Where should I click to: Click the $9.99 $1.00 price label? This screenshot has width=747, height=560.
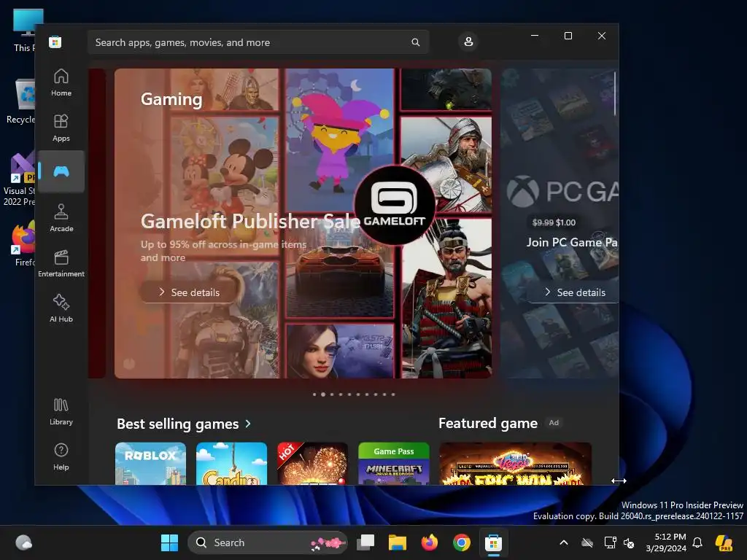point(554,222)
